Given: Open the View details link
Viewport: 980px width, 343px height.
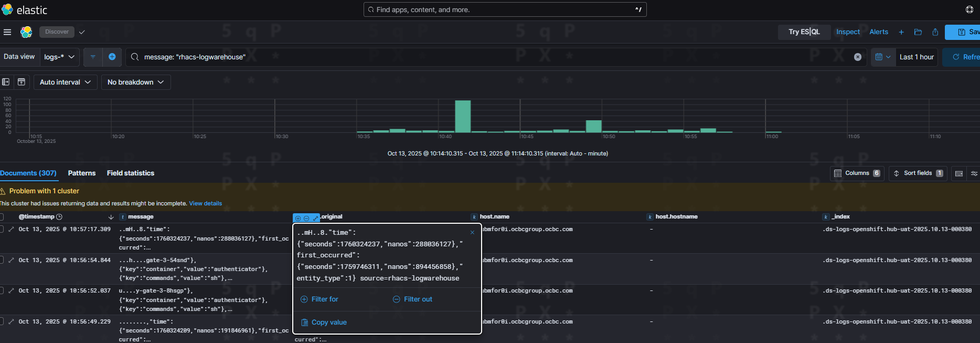Looking at the screenshot, I should [x=206, y=203].
